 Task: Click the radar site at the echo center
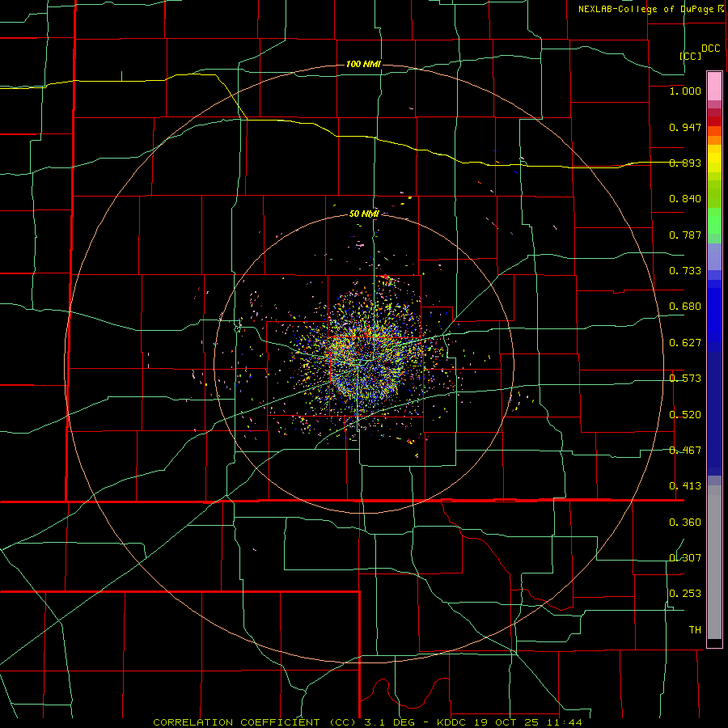(365, 361)
